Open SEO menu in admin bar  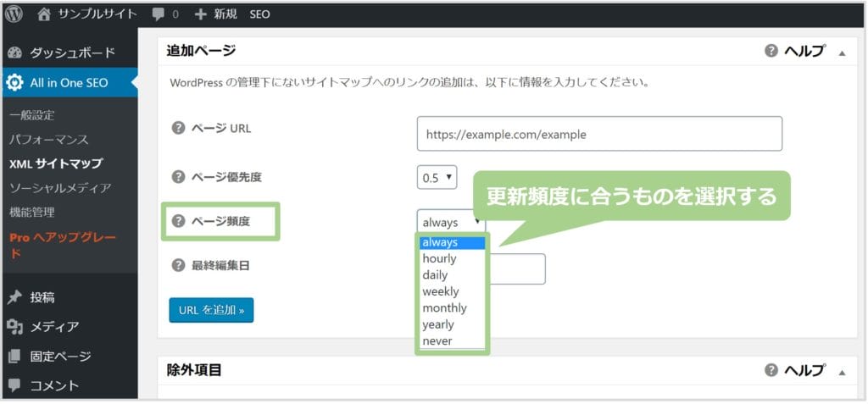(259, 15)
